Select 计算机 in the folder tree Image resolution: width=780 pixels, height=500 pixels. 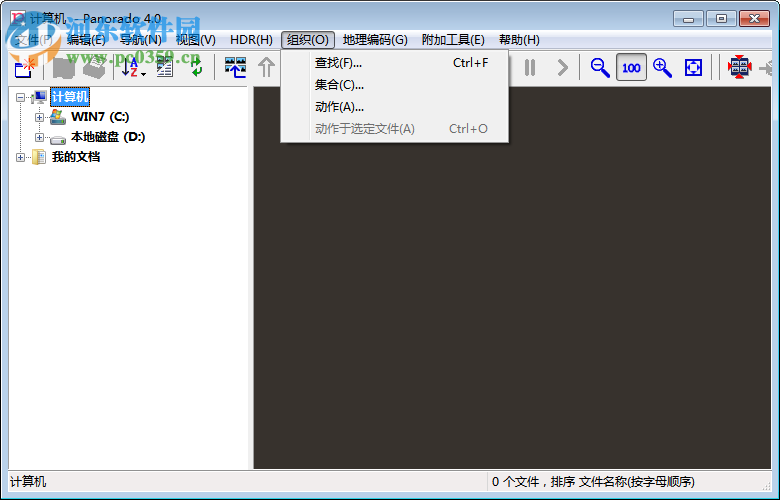(70, 97)
